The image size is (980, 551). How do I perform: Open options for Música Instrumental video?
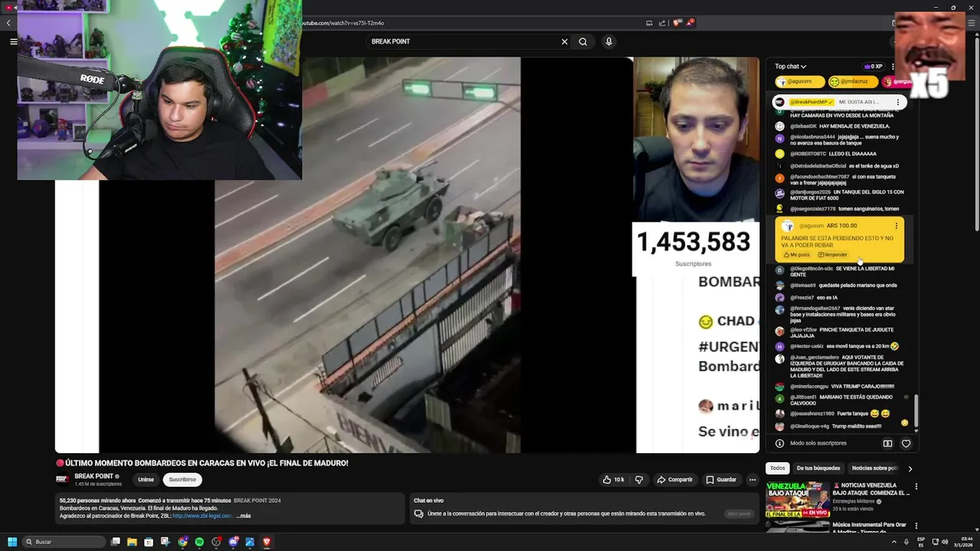pos(916,526)
